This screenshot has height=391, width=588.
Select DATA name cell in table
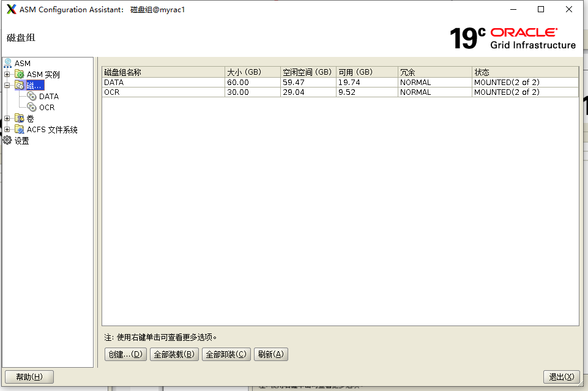(163, 82)
